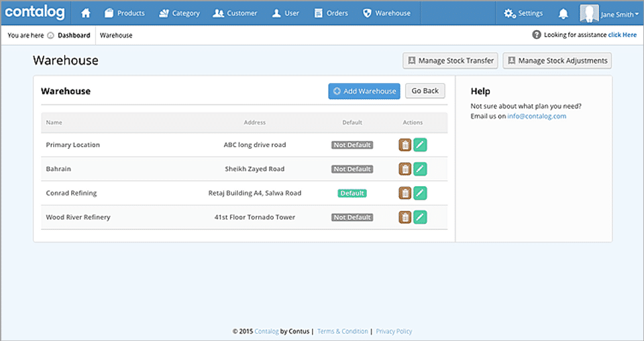
Task: Open the Privacy Policy footer link
Action: pyautogui.click(x=394, y=331)
